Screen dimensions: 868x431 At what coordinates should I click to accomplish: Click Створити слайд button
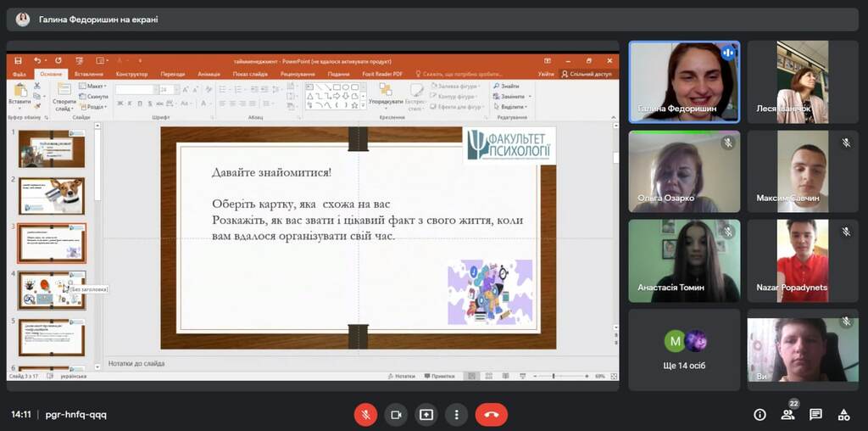pos(64,98)
